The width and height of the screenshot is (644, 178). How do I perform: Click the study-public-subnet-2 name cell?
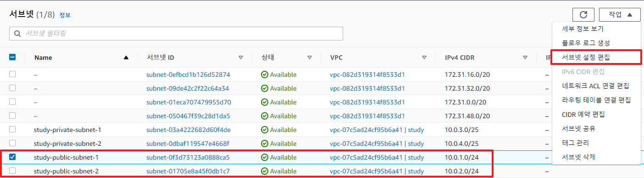tap(67, 171)
